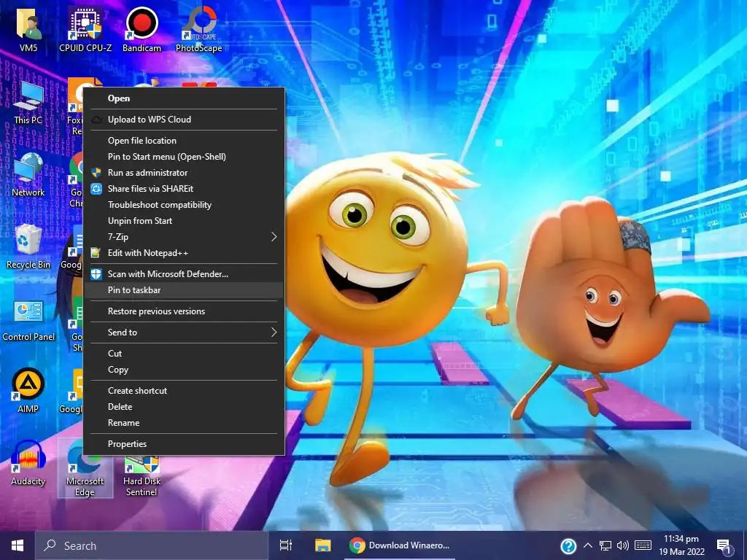Open File Explorer from the taskbar
The height and width of the screenshot is (560, 747).
click(323, 545)
